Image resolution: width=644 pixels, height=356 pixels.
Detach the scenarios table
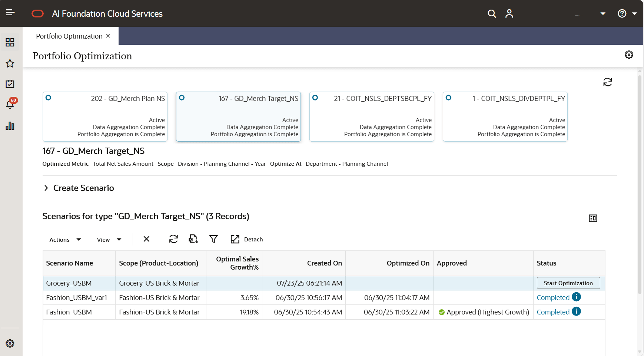click(x=246, y=240)
